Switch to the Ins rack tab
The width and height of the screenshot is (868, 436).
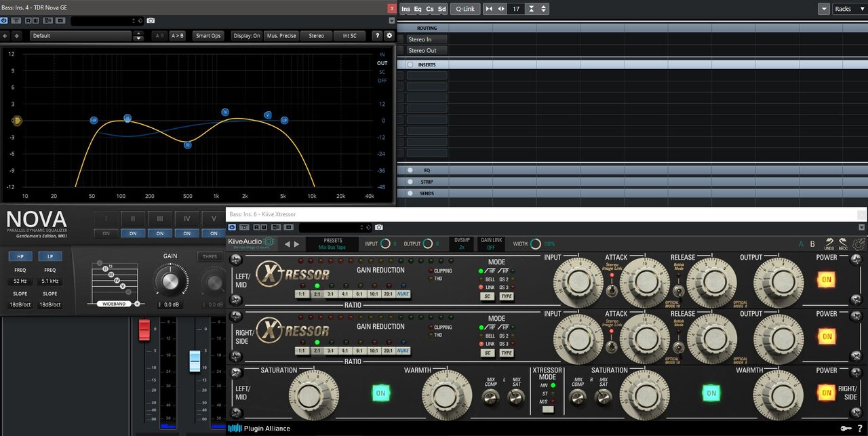(406, 9)
